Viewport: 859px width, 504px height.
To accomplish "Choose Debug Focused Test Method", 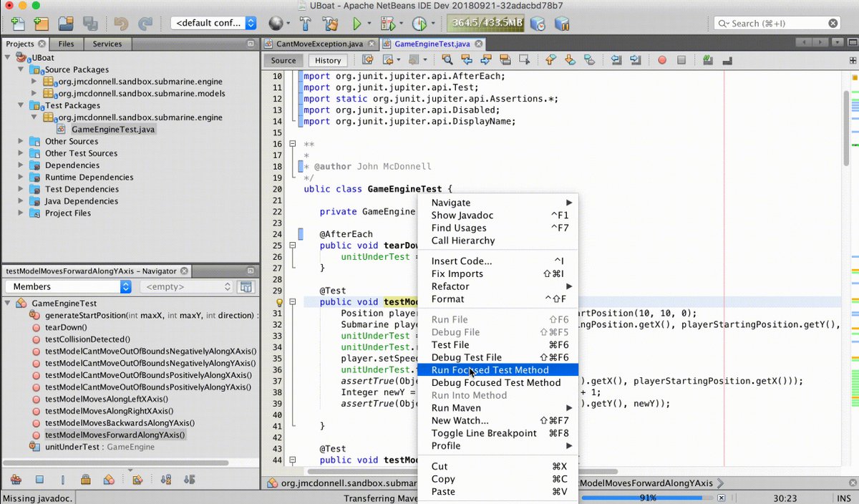I will [498, 382].
